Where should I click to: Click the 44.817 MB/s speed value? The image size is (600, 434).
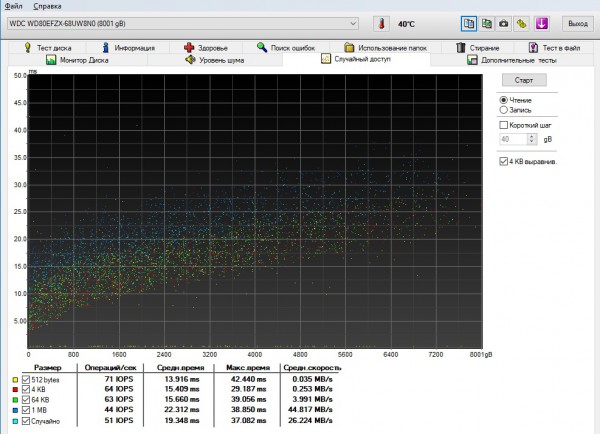310,410
